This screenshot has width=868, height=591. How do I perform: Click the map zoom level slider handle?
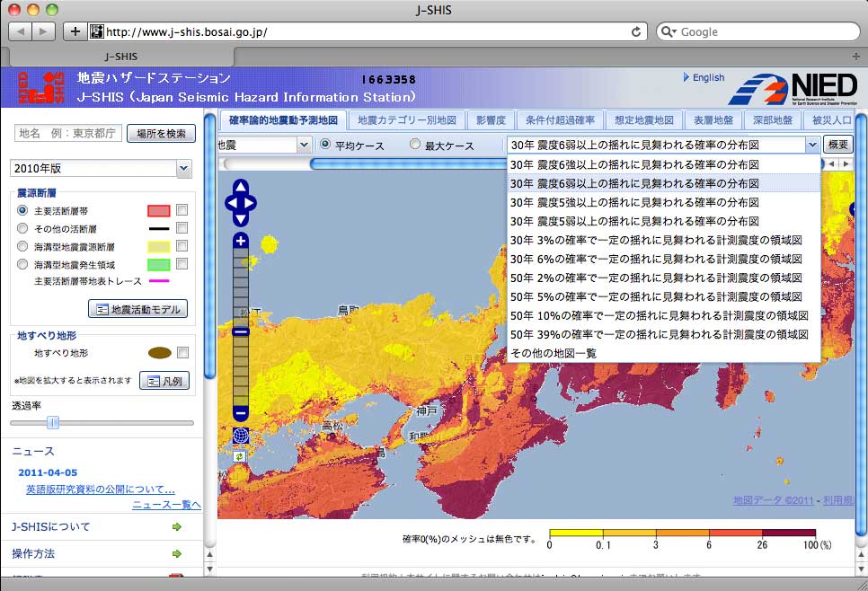pyautogui.click(x=240, y=332)
